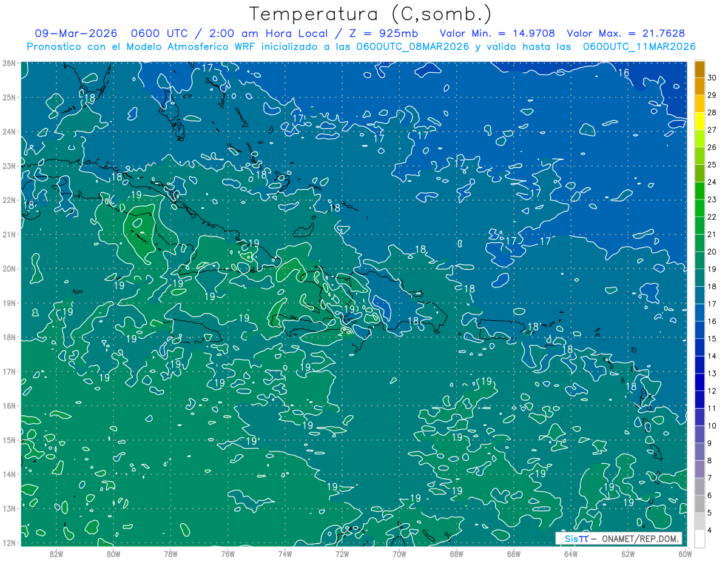Click the legend label '22'
This screenshot has width=728, height=562.
pyautogui.click(x=712, y=217)
